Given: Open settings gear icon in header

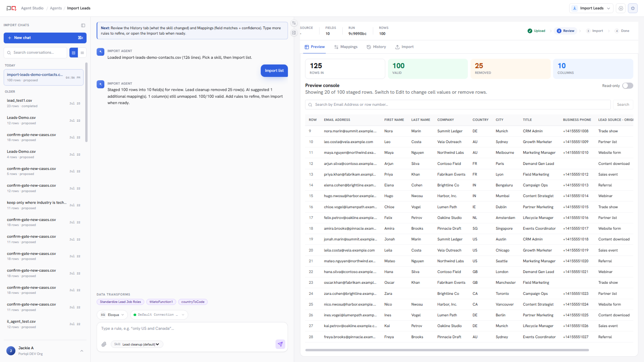Looking at the screenshot, I should click(621, 8).
